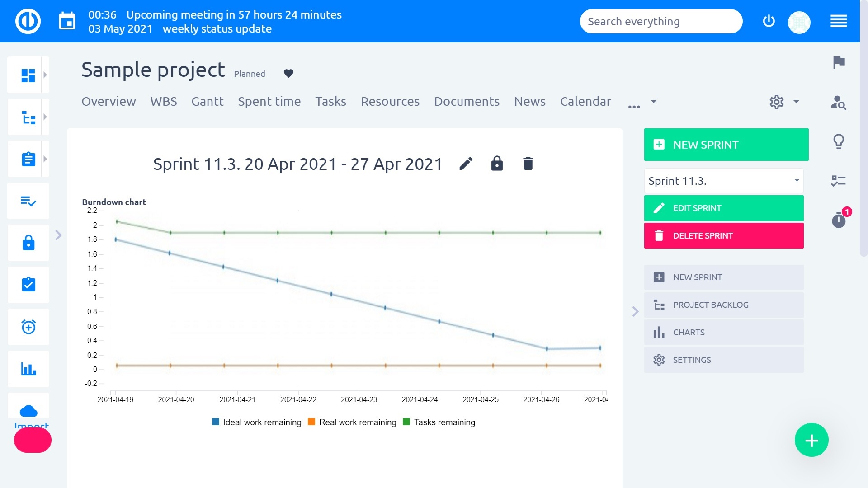Open the flag icon in the right sidebar

coord(839,63)
